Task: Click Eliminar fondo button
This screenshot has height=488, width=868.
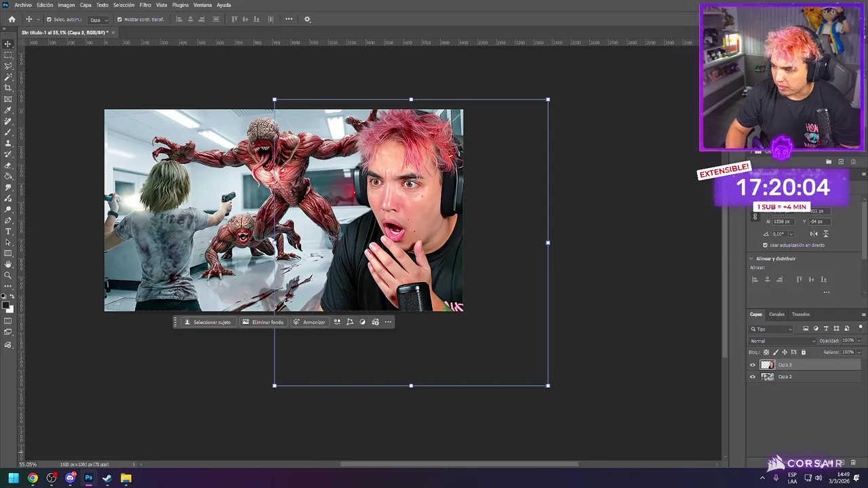Action: pyautogui.click(x=263, y=322)
